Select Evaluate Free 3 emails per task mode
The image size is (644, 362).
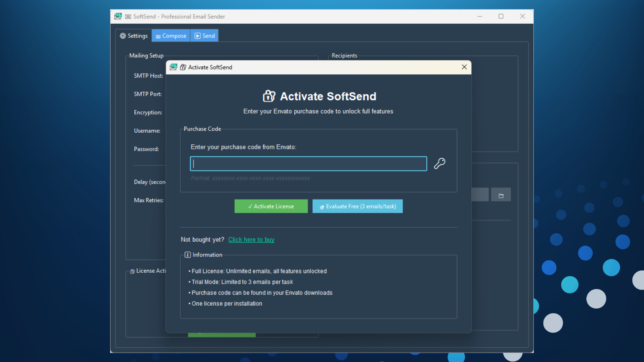pyautogui.click(x=357, y=206)
